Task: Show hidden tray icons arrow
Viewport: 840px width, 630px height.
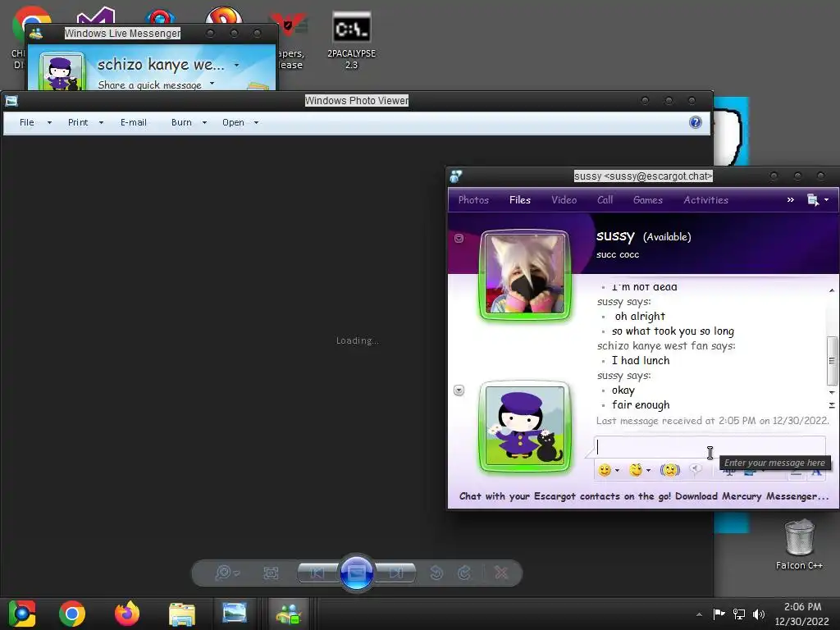Action: coord(699,614)
